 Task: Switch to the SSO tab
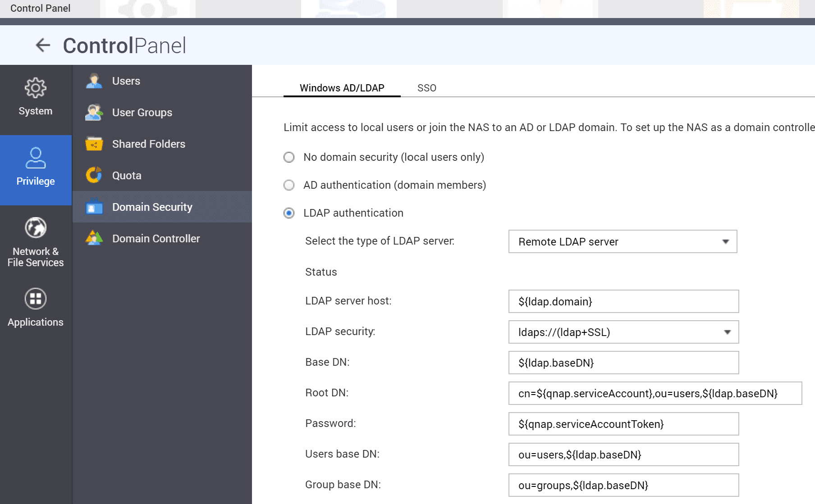point(426,88)
